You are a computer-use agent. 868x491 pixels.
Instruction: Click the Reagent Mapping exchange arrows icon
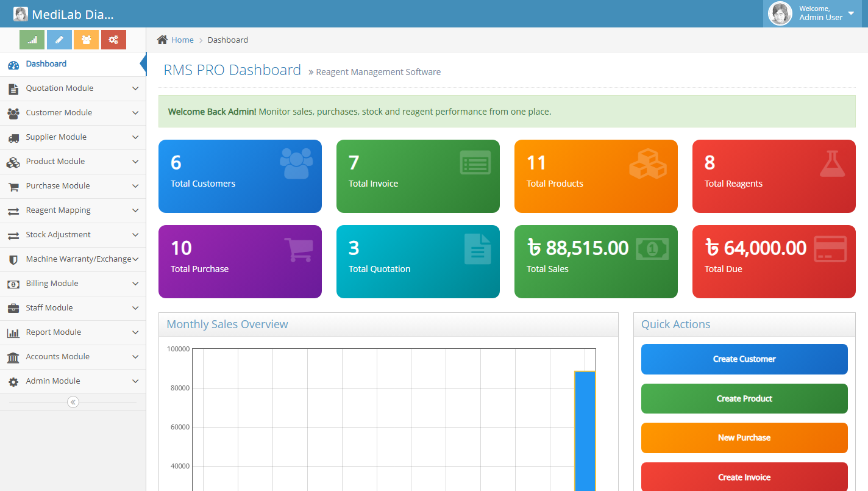13,211
